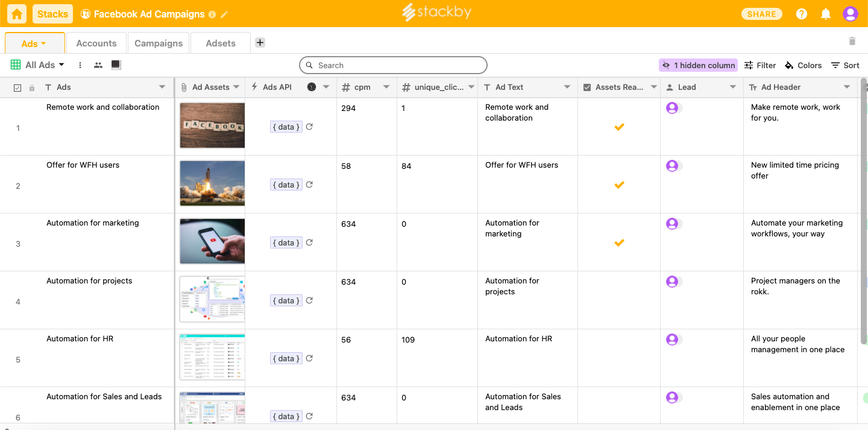Open the cpm column header dropdown arrow
868x430 pixels.
tap(386, 87)
